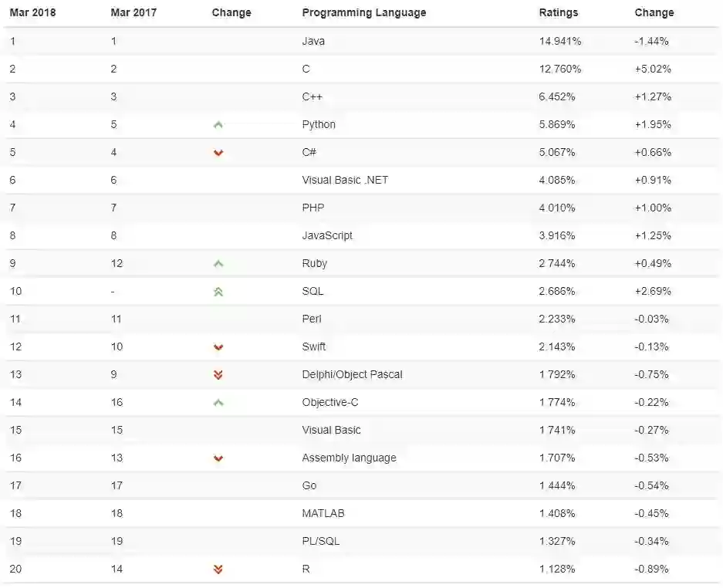The image size is (723, 588).
Task: Click the red down arrow beside Swift
Action: [218, 347]
